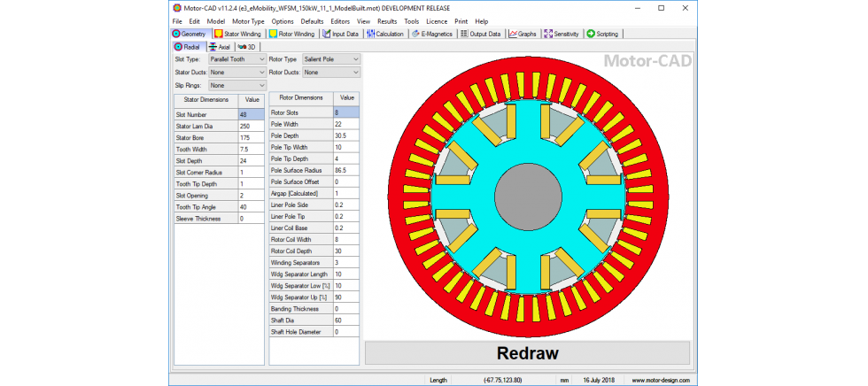Switch to the Rotor Winding tab
This screenshot has height=386, width=868.
pos(292,34)
